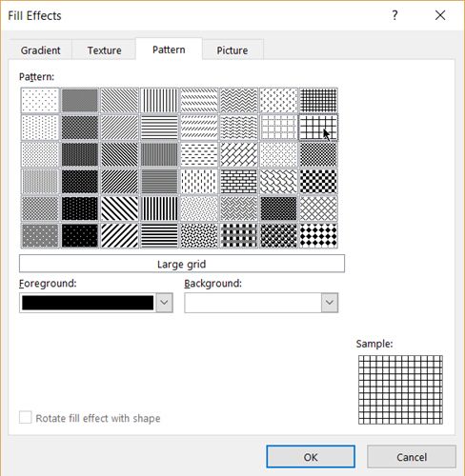Select the 5% dotted pattern swatch
This screenshot has height=476, width=465.
point(40,100)
